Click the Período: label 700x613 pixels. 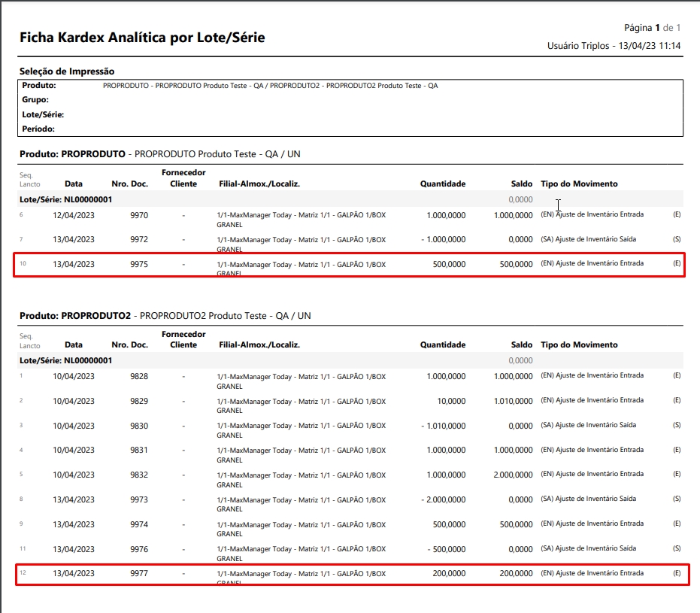point(38,129)
